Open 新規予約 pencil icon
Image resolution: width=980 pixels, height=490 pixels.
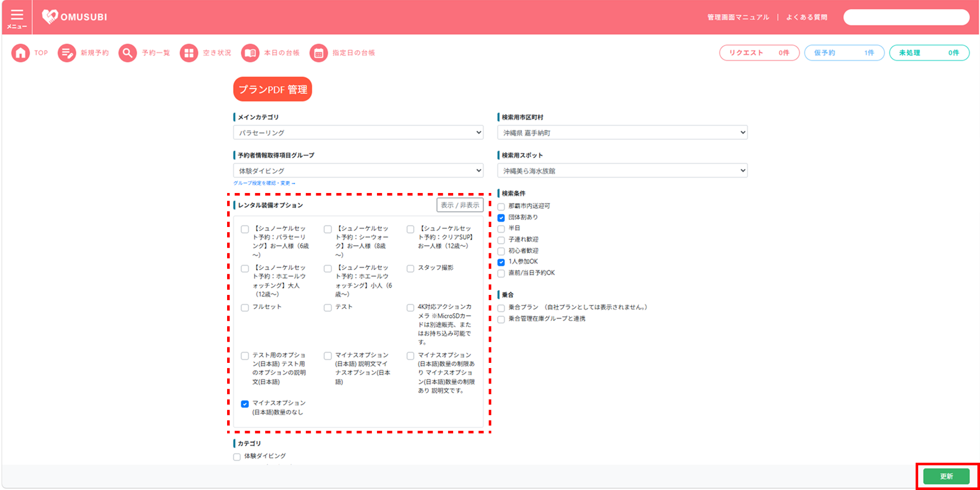(x=66, y=53)
